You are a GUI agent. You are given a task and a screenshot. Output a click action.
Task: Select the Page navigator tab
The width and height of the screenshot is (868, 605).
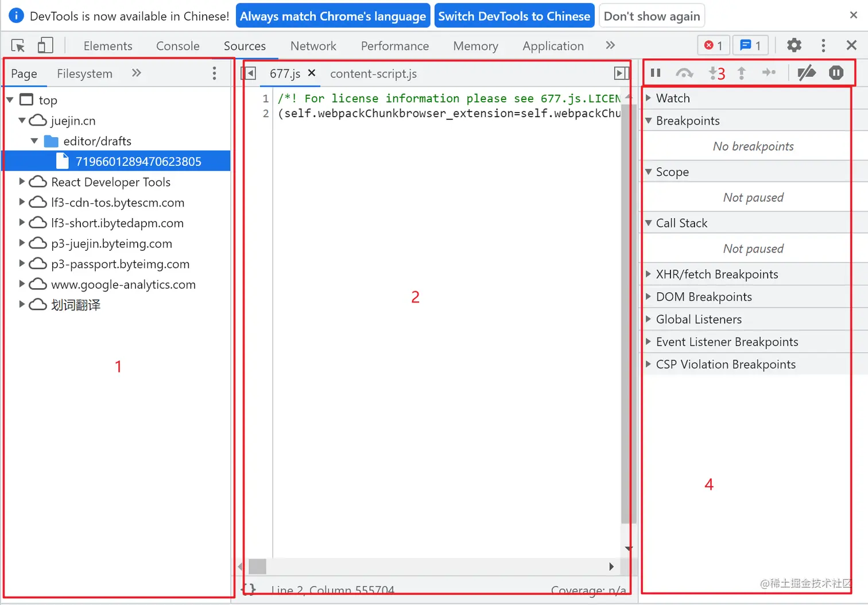pyautogui.click(x=24, y=73)
